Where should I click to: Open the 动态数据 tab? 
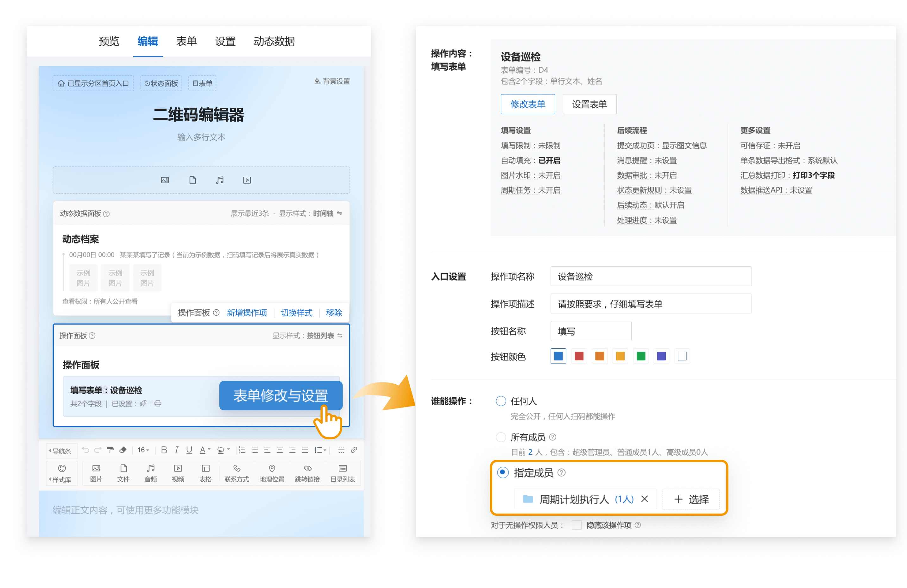(274, 41)
